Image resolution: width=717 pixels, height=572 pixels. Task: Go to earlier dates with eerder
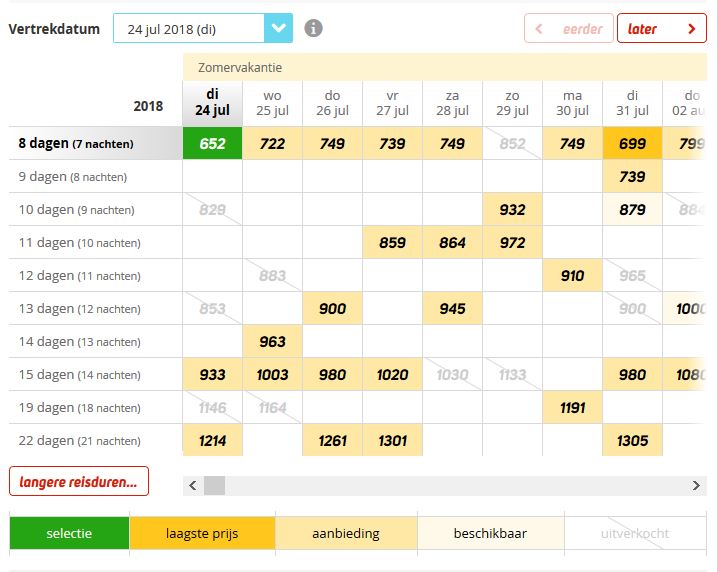click(x=568, y=29)
